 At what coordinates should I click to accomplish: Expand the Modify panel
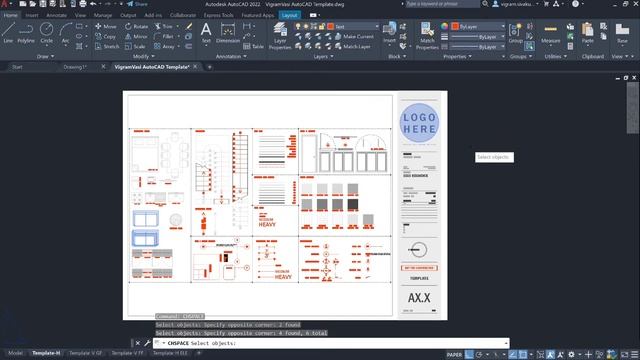[144, 56]
